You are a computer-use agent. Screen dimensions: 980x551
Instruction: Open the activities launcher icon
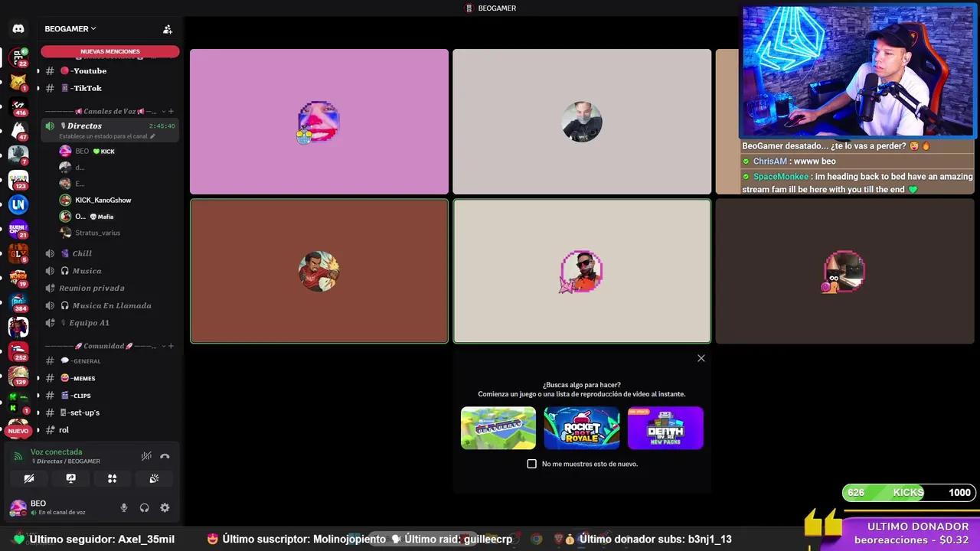pos(112,478)
